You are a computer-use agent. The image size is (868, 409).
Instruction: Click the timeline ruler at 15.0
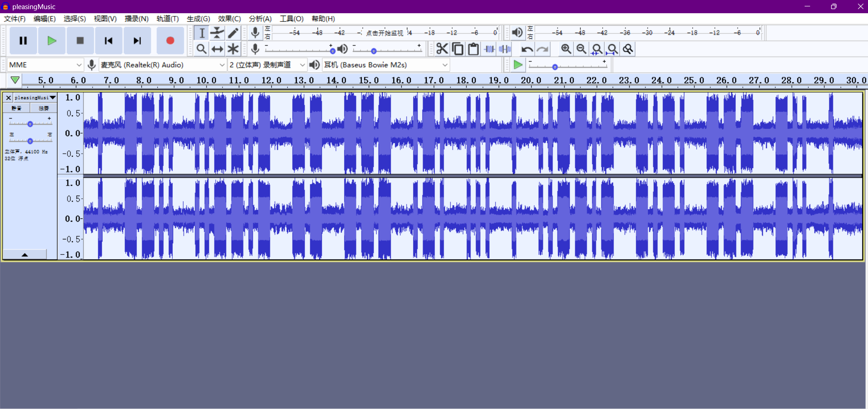pyautogui.click(x=368, y=81)
